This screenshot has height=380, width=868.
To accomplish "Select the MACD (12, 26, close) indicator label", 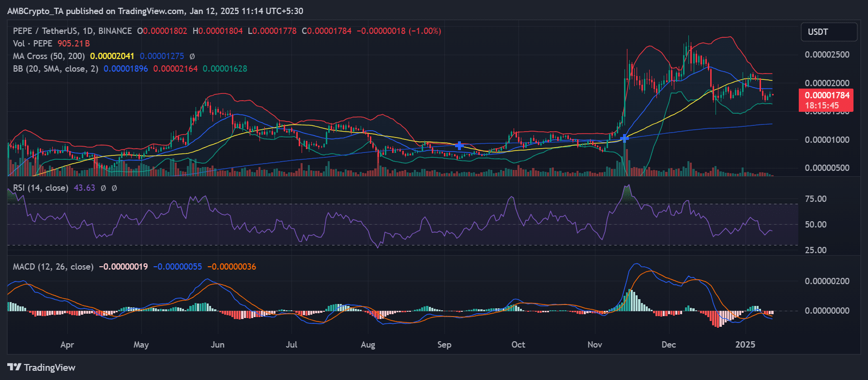I will [53, 267].
